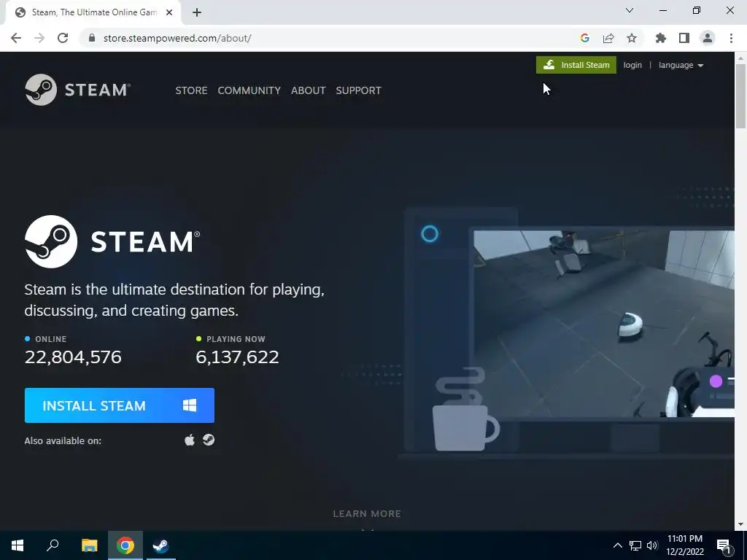Click the Steam logo in header

pos(77,90)
